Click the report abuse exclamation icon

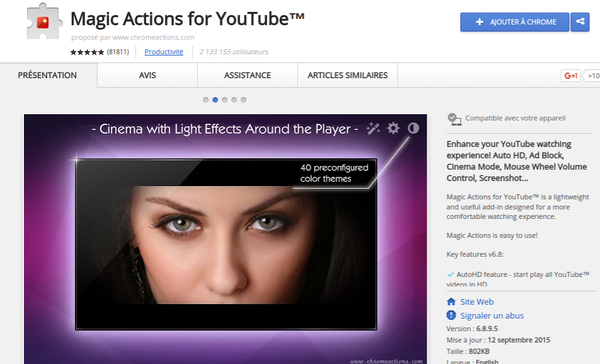pos(451,315)
